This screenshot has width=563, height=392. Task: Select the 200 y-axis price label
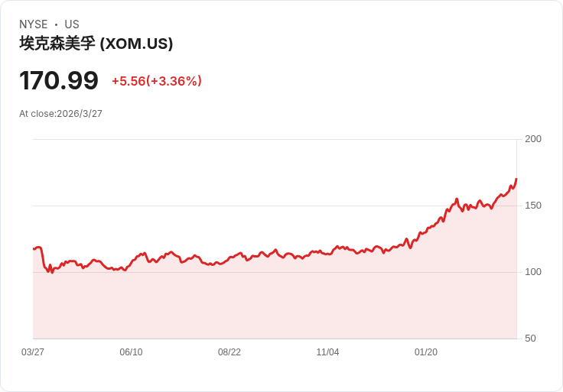tap(533, 139)
